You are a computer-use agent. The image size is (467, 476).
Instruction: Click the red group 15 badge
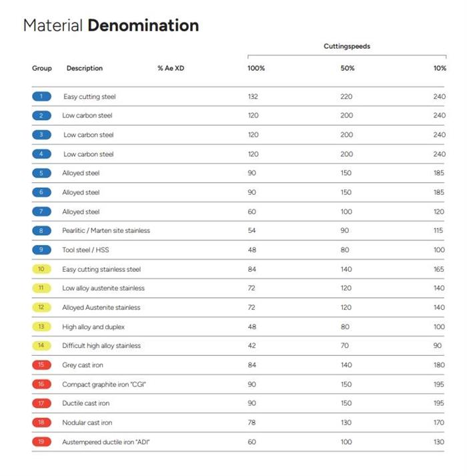pos(41,365)
